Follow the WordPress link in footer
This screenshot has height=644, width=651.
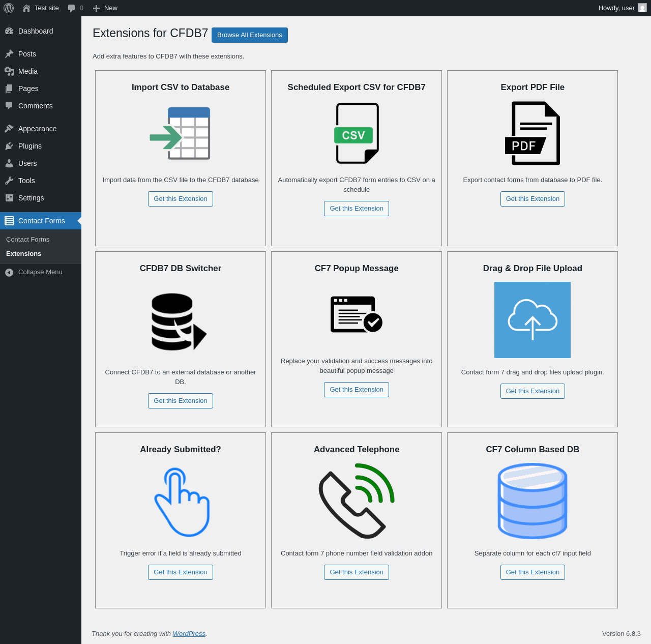(x=189, y=634)
